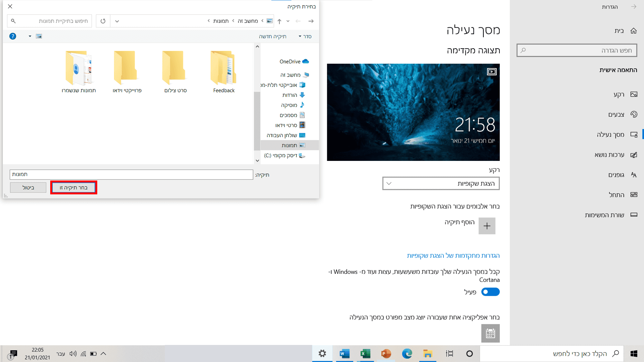Open רקע background settings page
The height and width of the screenshot is (362, 644).
click(x=625, y=95)
